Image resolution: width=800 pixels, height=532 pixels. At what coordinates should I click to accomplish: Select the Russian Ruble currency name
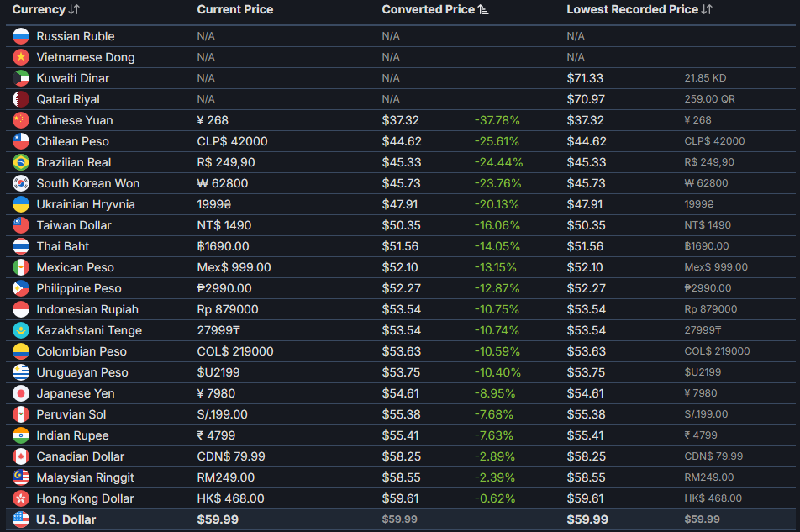click(76, 36)
